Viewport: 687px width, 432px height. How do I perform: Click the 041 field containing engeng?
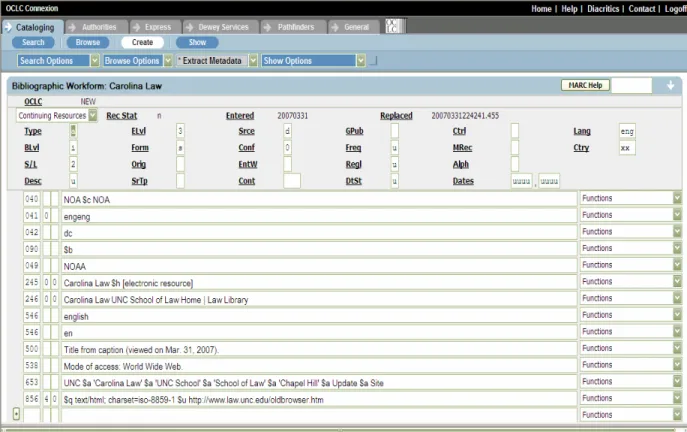pyautogui.click(x=319, y=216)
